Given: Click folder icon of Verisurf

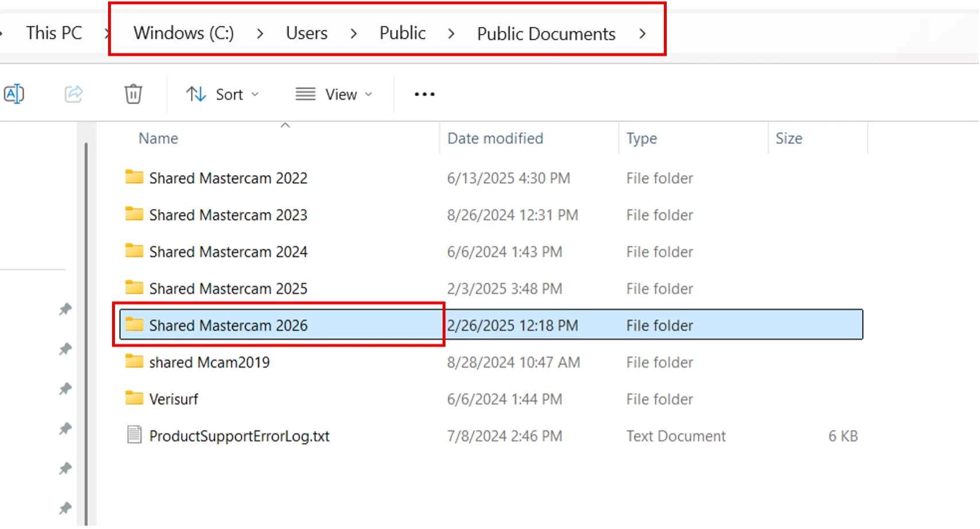Looking at the screenshot, I should pyautogui.click(x=134, y=398).
